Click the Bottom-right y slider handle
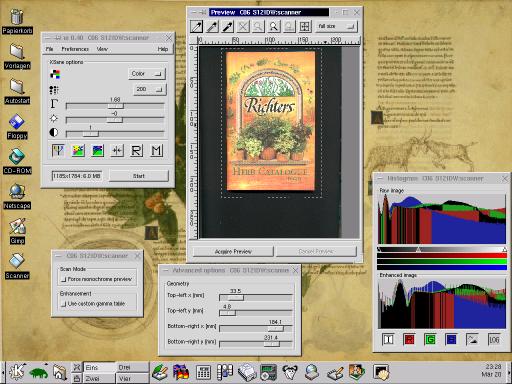This screenshot has height=384, width=512. [271, 344]
